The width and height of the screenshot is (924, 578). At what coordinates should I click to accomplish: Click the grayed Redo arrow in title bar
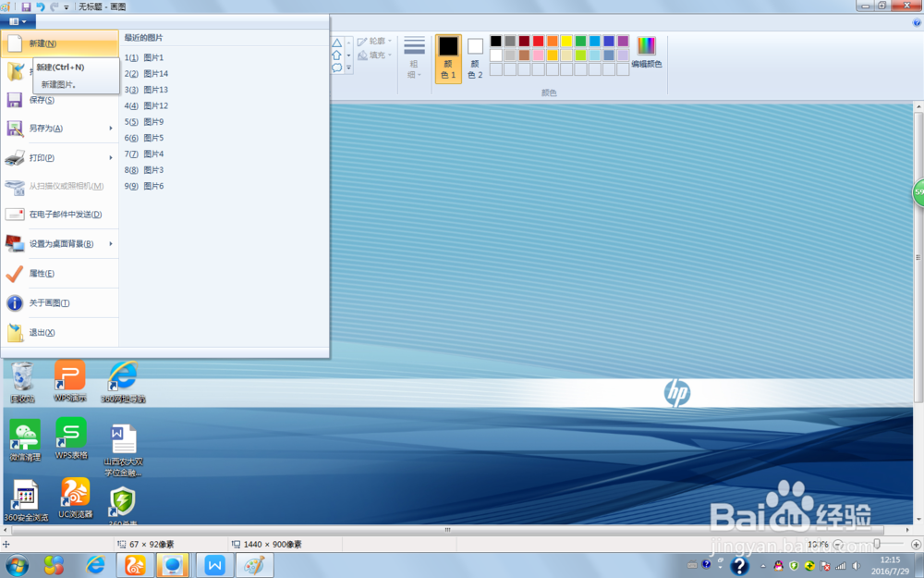(55, 6)
